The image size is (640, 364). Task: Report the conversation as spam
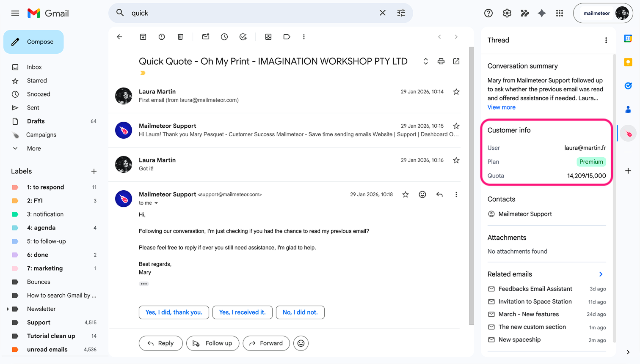161,37
